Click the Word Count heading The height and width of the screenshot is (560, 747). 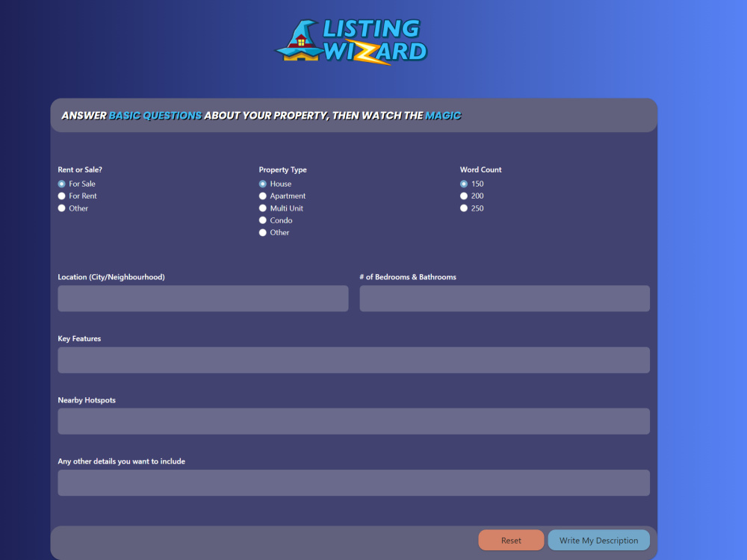[x=480, y=169]
